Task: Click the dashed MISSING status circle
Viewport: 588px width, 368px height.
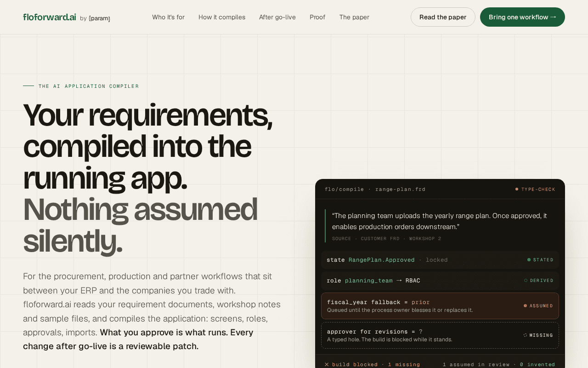Action: pyautogui.click(x=525, y=335)
